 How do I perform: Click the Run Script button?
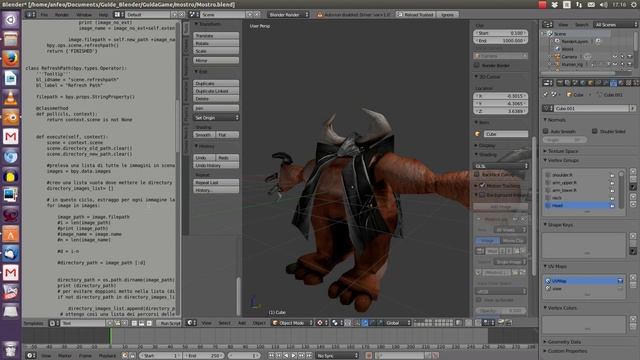[x=170, y=323]
